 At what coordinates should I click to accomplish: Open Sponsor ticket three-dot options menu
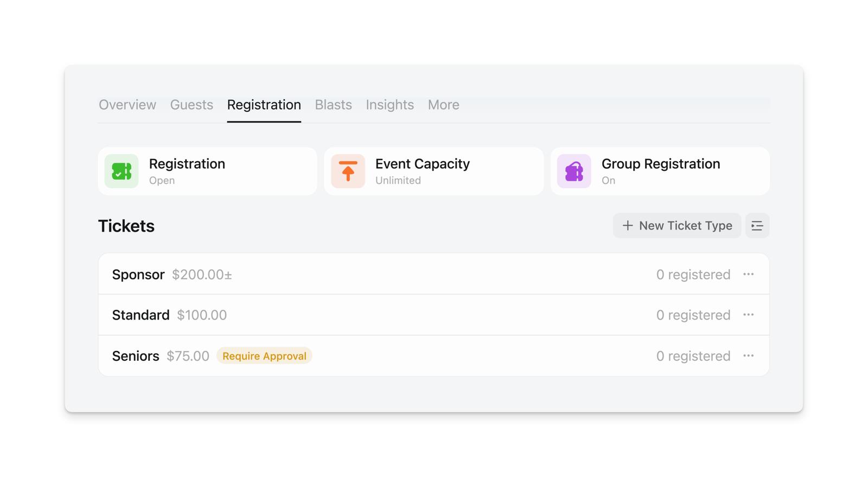[x=748, y=275]
